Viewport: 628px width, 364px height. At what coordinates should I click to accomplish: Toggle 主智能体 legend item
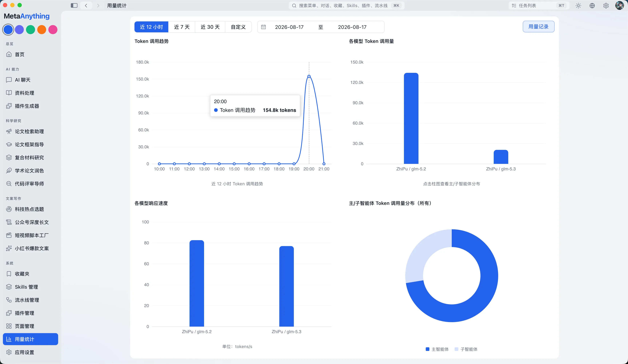pos(437,349)
